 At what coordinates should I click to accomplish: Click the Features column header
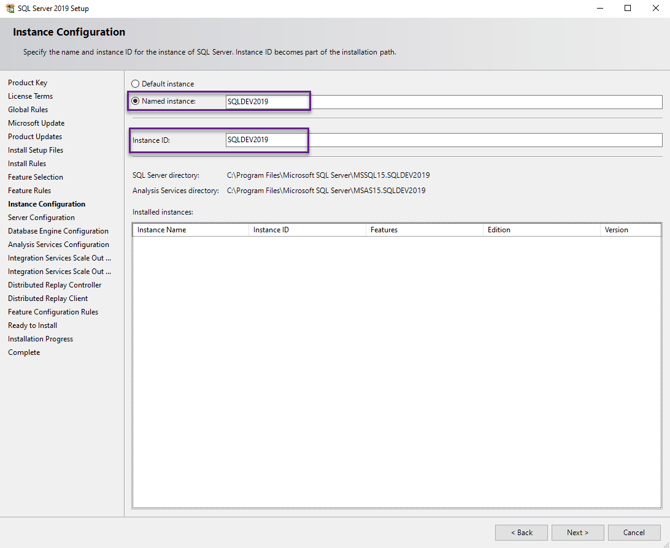pos(424,230)
